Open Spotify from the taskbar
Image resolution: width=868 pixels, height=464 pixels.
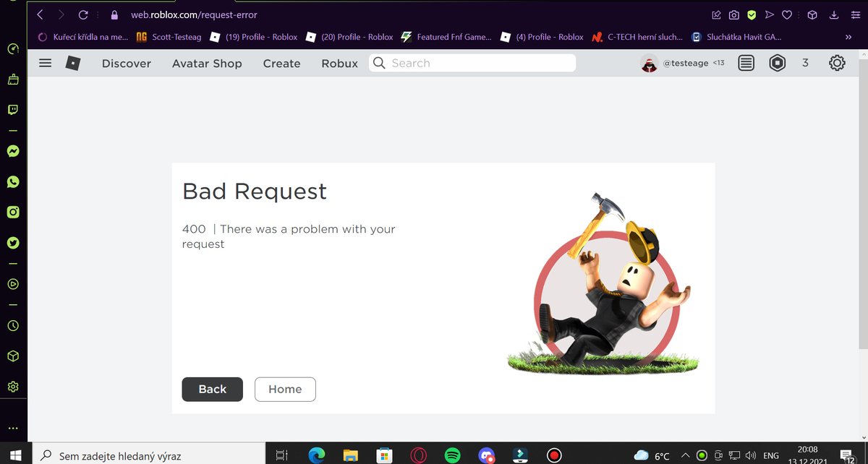point(453,455)
